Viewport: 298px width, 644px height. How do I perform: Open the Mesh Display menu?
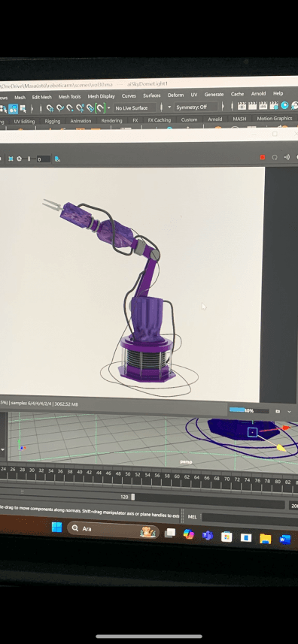[101, 96]
